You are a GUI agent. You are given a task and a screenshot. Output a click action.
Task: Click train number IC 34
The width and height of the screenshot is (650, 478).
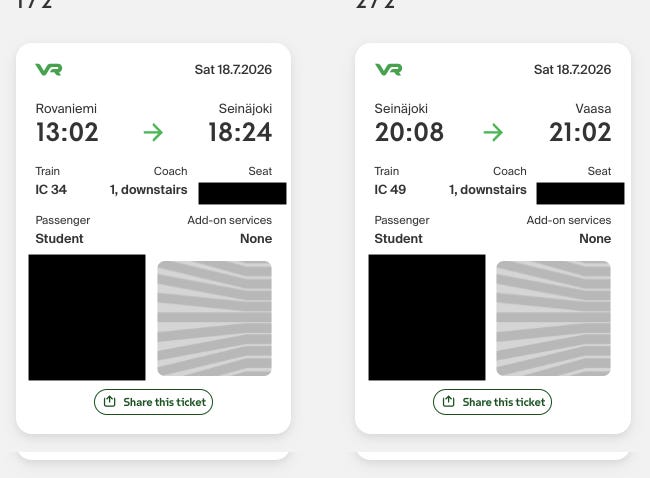[x=51, y=190]
